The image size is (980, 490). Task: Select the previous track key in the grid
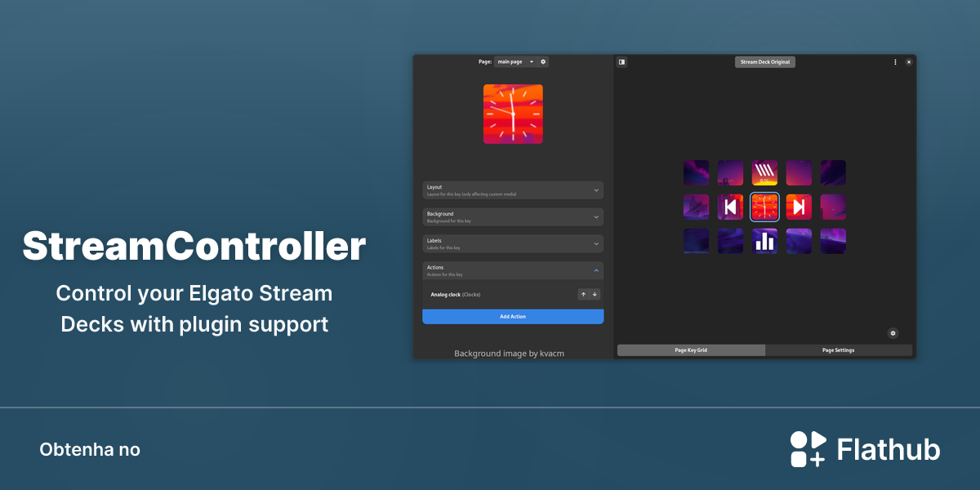tap(730, 207)
